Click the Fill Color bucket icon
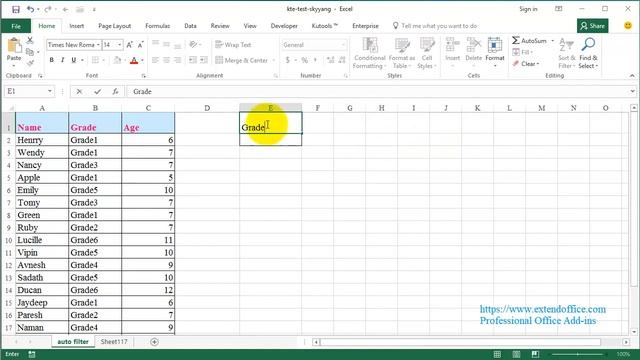Image resolution: width=640 pixels, height=360 pixels. pyautogui.click(x=117, y=60)
